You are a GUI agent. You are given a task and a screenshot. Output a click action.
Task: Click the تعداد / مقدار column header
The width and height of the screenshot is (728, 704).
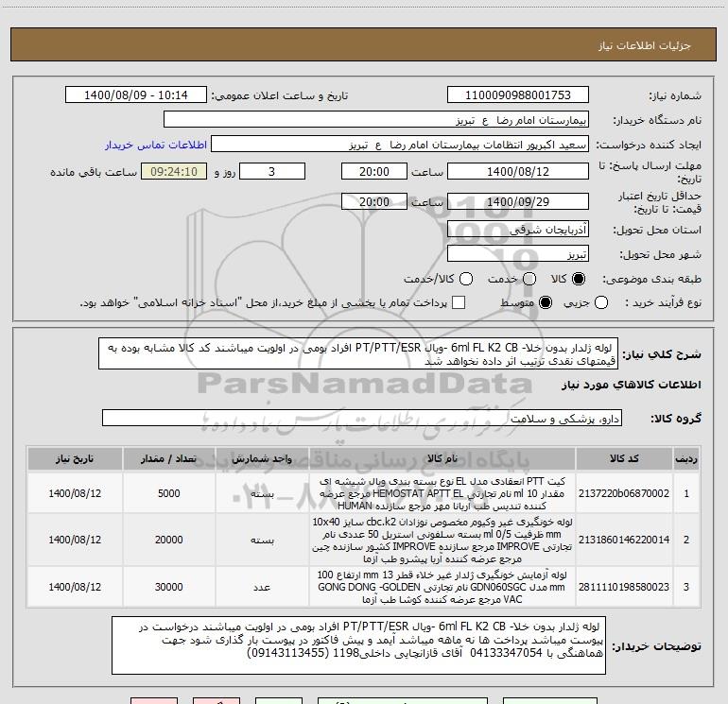click(x=169, y=458)
